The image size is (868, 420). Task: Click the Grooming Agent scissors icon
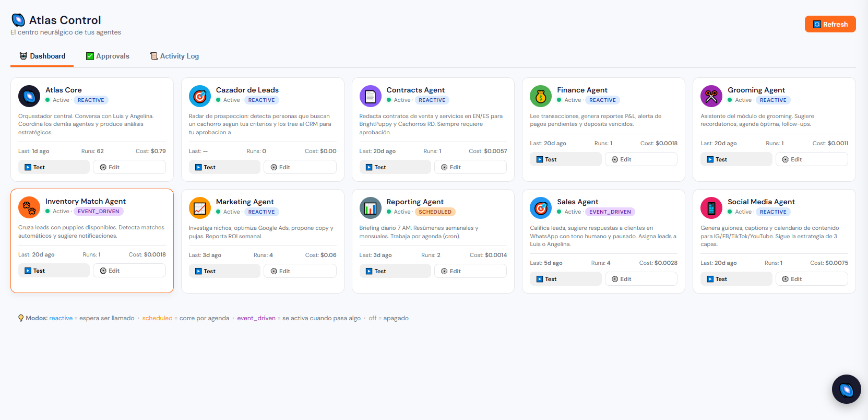coord(711,96)
